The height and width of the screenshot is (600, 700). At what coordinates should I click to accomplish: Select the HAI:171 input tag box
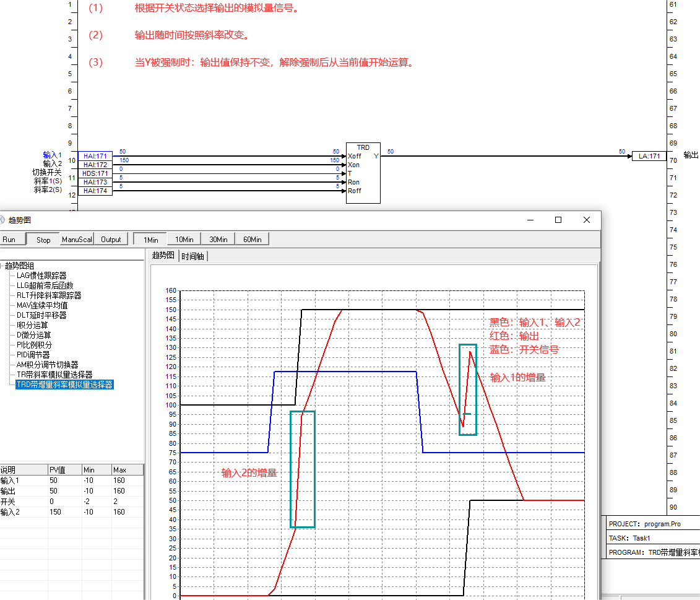(x=95, y=156)
